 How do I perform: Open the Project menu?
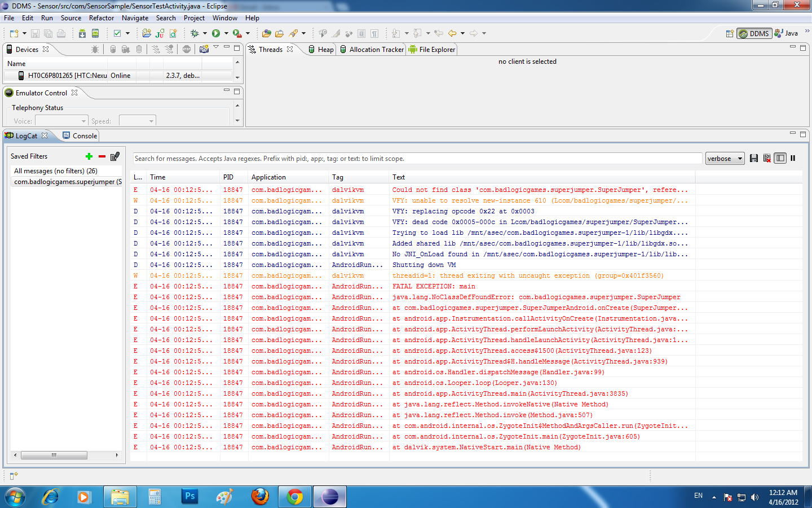pos(194,18)
